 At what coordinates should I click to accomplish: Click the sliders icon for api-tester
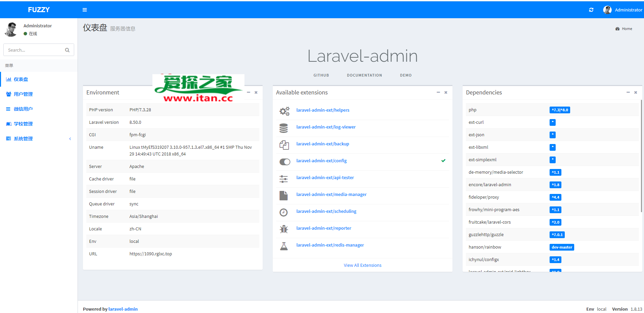click(x=284, y=178)
